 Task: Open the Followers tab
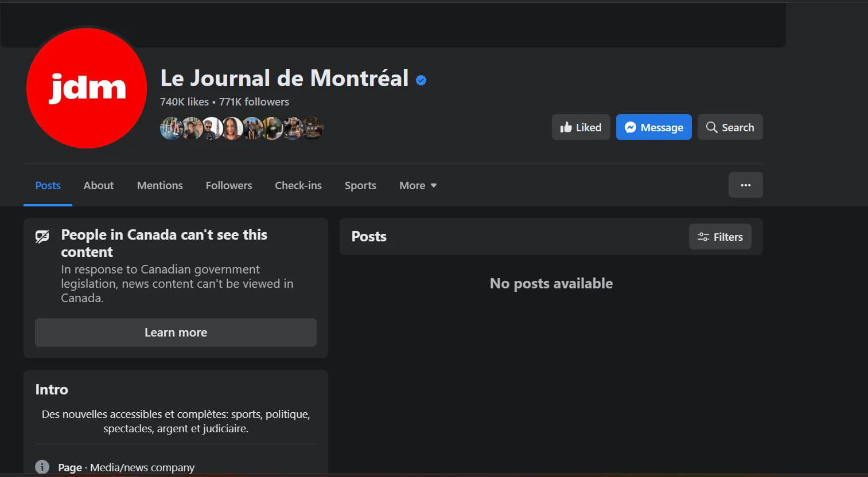[229, 185]
